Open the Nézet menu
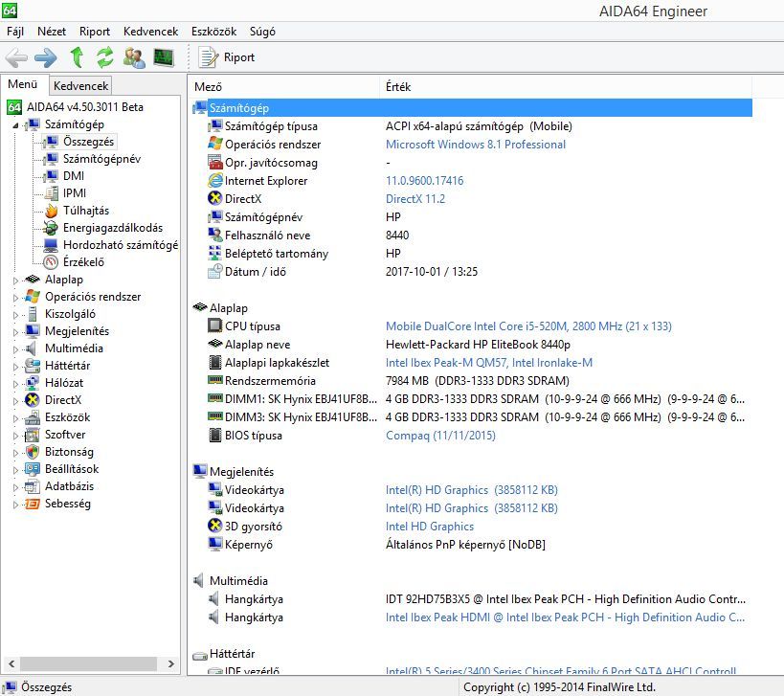 (52, 32)
